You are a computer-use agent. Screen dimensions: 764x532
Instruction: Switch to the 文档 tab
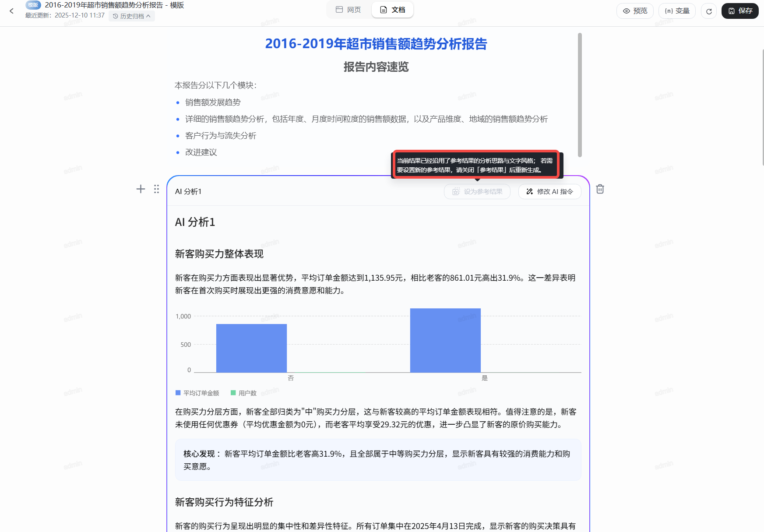[x=392, y=10]
